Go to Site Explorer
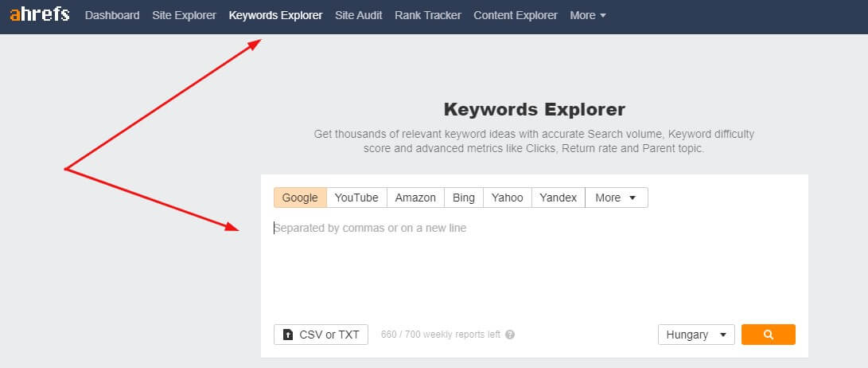The image size is (868, 368). 185,15
